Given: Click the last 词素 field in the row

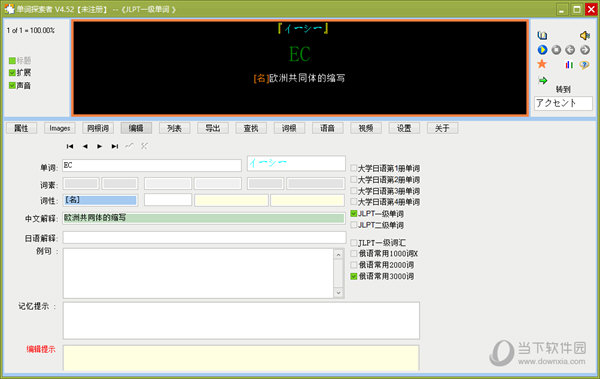Looking at the screenshot, I should (316, 184).
